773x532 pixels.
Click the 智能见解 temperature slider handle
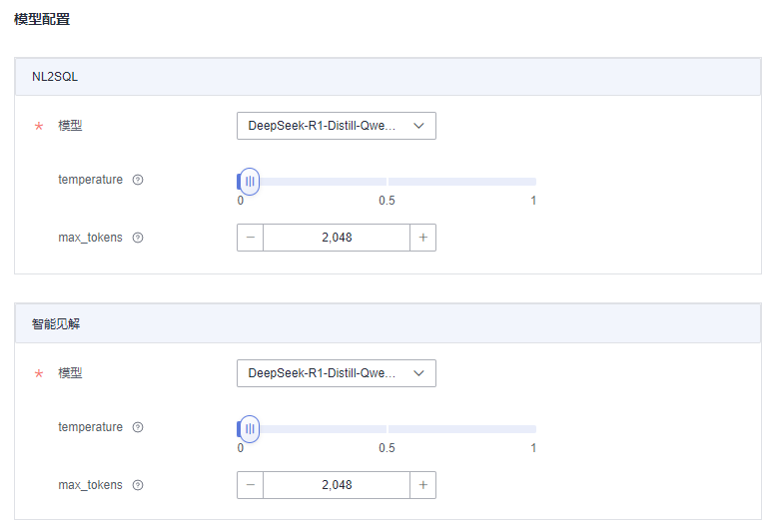click(x=250, y=429)
